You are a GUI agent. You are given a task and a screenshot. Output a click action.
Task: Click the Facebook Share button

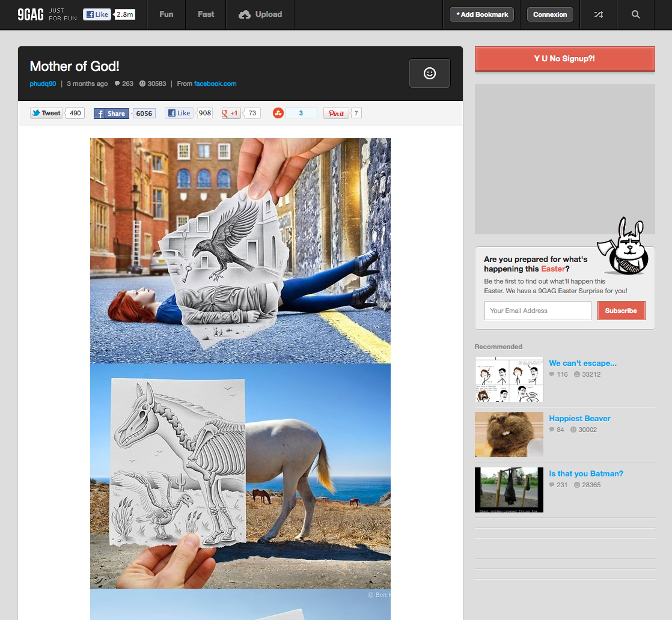pos(111,114)
